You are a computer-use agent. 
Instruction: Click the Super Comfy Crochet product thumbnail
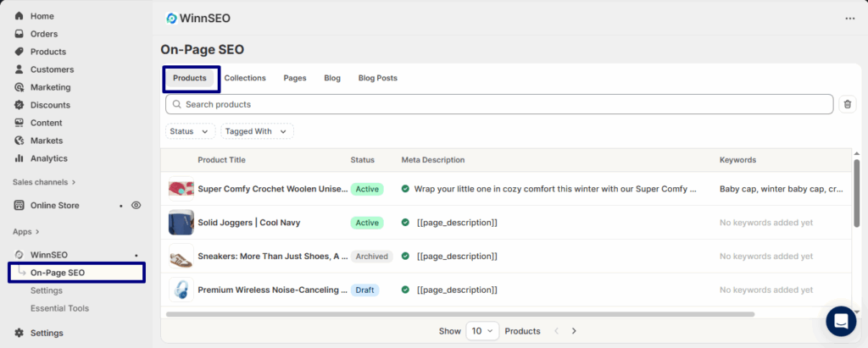point(181,189)
